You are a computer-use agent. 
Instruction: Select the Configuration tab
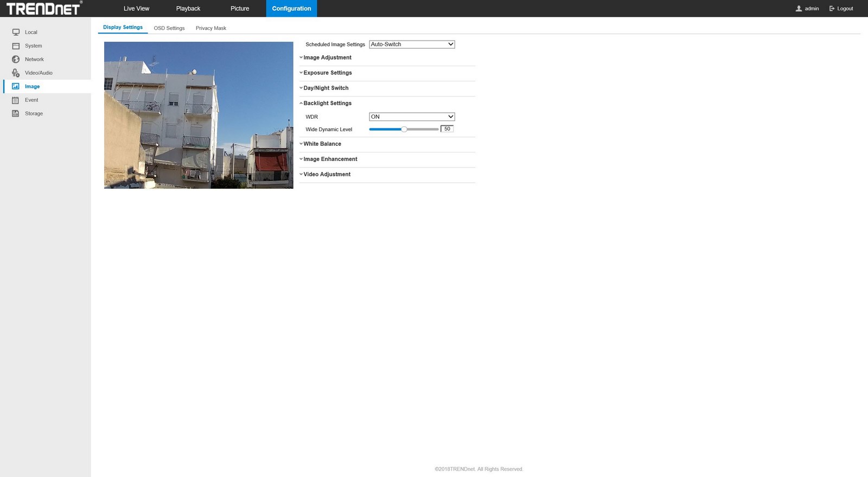(291, 9)
